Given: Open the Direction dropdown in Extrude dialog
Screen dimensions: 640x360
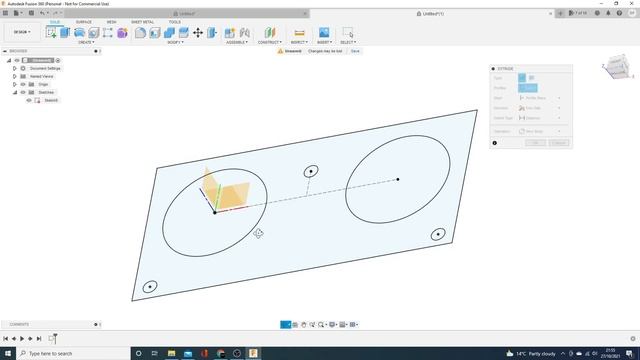Looking at the screenshot, I should 541,108.
